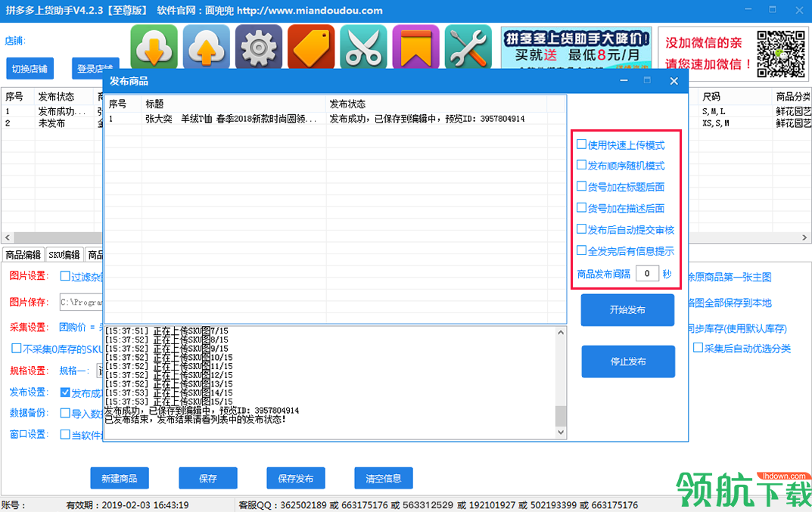Toggle 不采集0库存的SKU checkbox
812x512 pixels.
(x=17, y=349)
